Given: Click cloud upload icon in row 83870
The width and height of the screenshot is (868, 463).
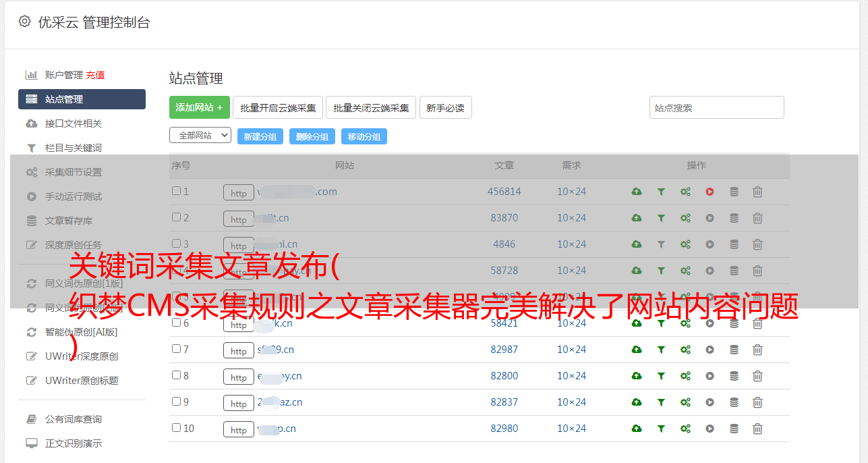Looking at the screenshot, I should (x=637, y=218).
